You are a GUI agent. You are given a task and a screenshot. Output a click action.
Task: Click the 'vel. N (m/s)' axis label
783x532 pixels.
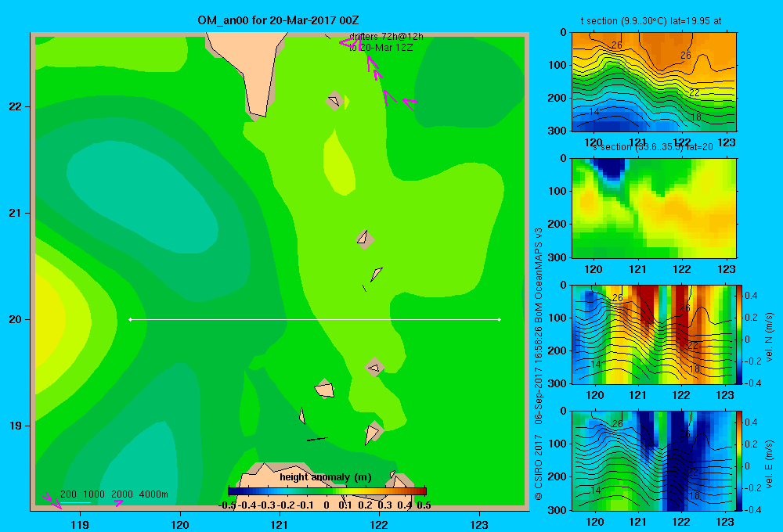[x=769, y=337]
